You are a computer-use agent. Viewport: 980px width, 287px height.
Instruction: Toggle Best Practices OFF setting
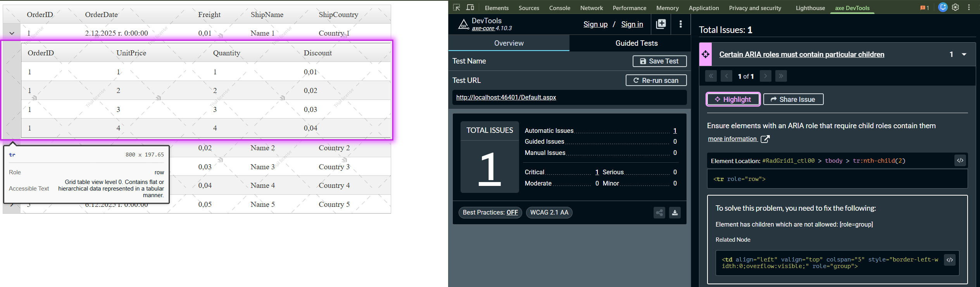[490, 213]
